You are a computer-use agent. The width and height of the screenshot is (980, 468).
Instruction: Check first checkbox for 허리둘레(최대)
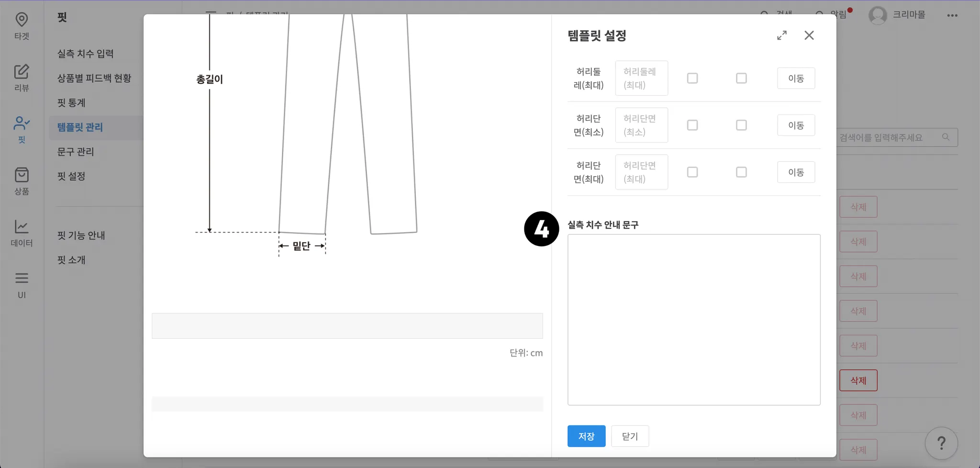pos(692,78)
